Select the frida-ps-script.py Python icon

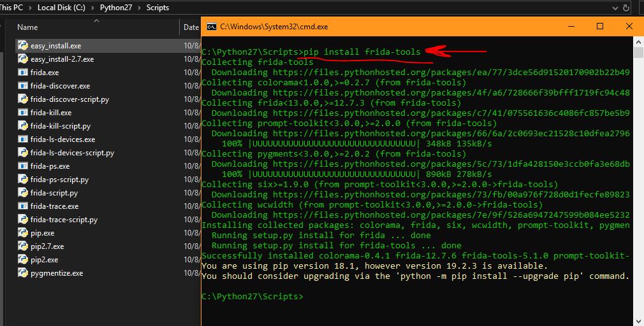[x=23, y=179]
